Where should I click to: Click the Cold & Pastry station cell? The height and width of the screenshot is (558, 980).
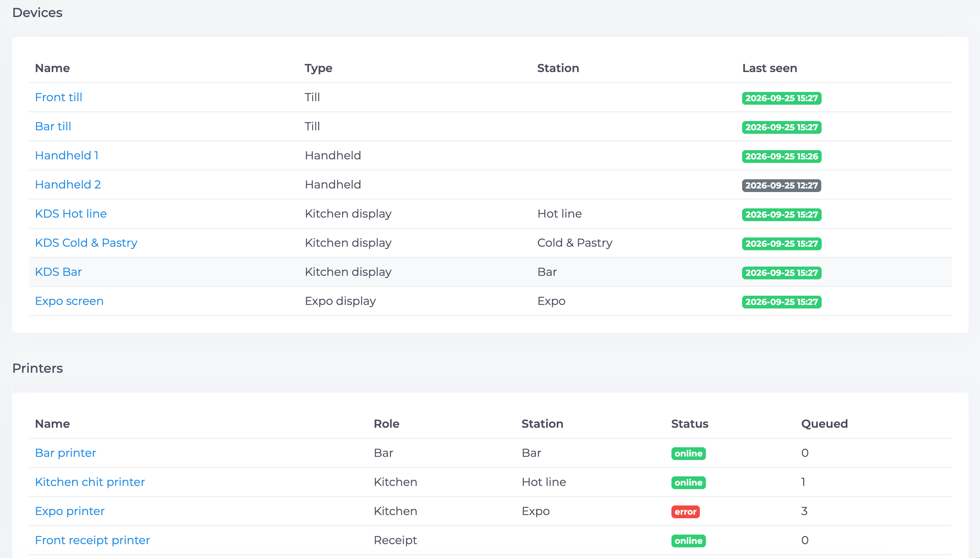[575, 243]
